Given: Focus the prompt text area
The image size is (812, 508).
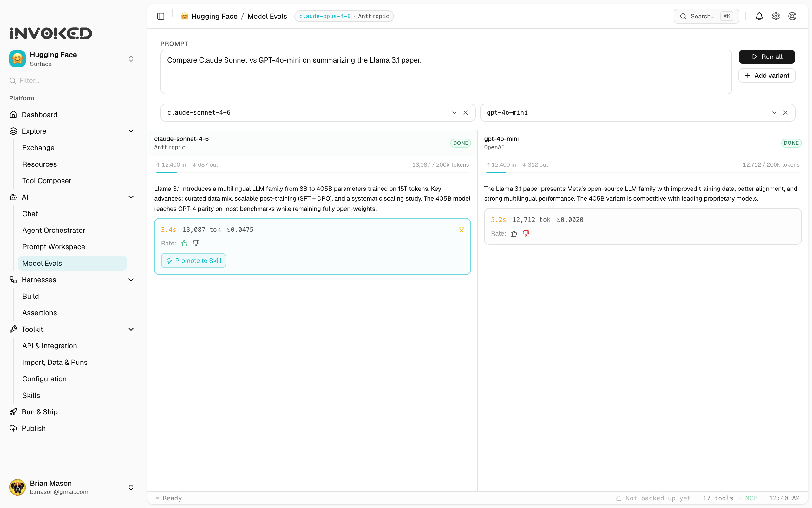Looking at the screenshot, I should coord(446,72).
